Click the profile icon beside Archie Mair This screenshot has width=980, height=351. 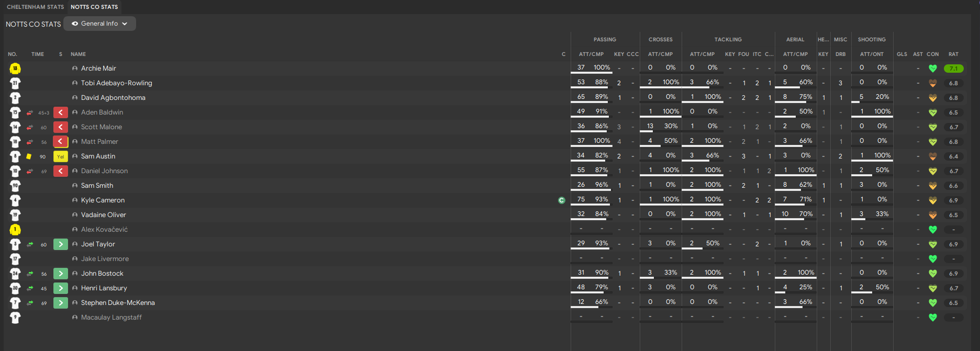(75, 69)
